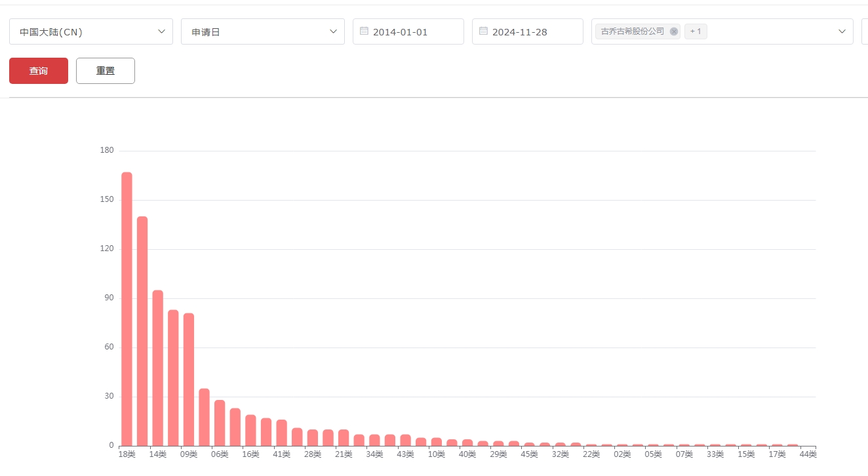Click the calendar icon beside 2014-01-01
The width and height of the screenshot is (868, 476).
coord(364,31)
